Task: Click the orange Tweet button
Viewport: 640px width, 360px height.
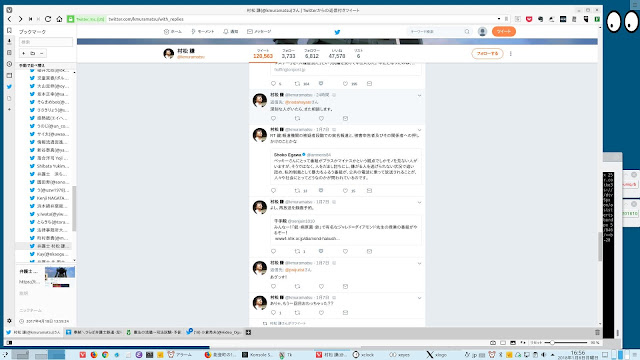Action: coord(504,31)
